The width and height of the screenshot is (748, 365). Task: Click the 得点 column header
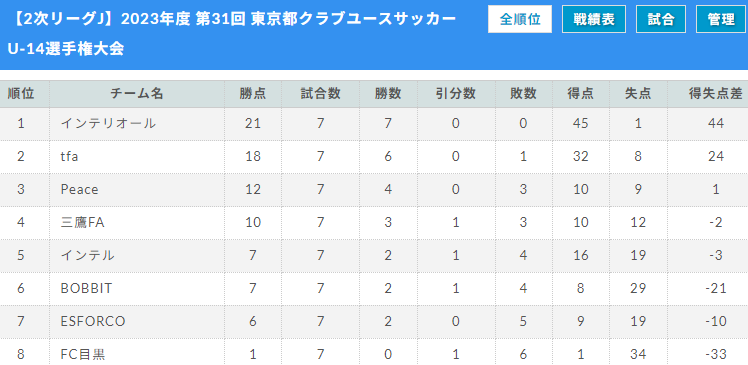coord(581,94)
